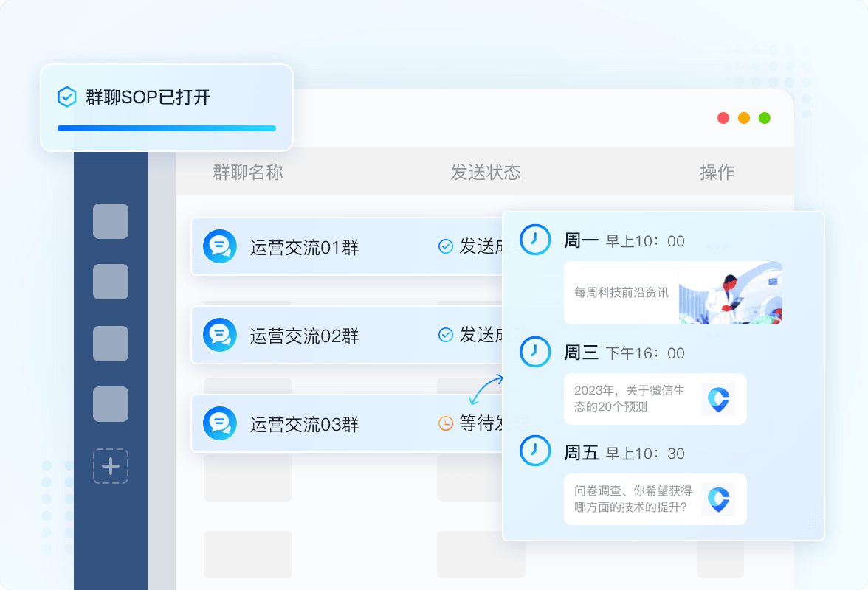This screenshot has height=590, width=868.
Task: Click the chat icon of 运营交流01群
Action: pos(220,246)
